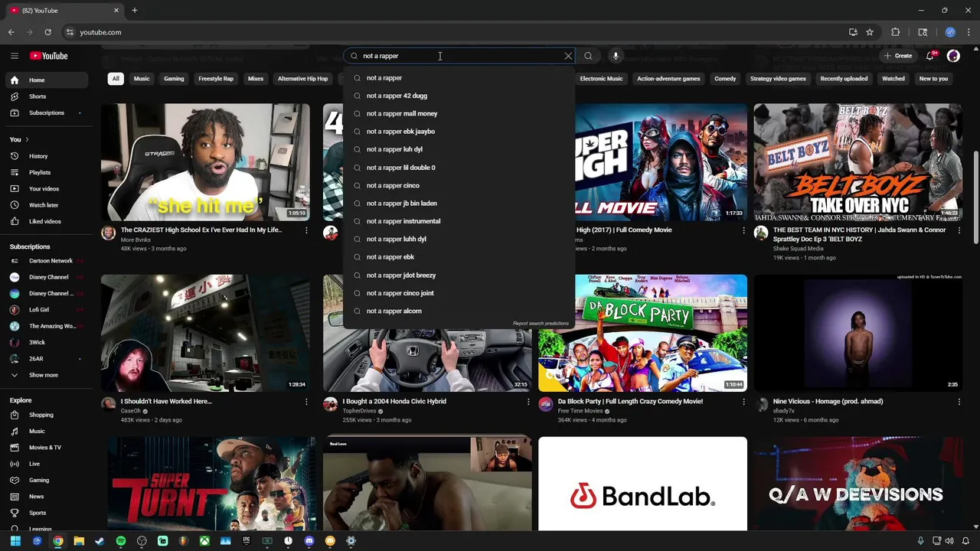Choose suggestion 'not a rapper cinco'
This screenshot has height=551, width=980.
click(459, 185)
